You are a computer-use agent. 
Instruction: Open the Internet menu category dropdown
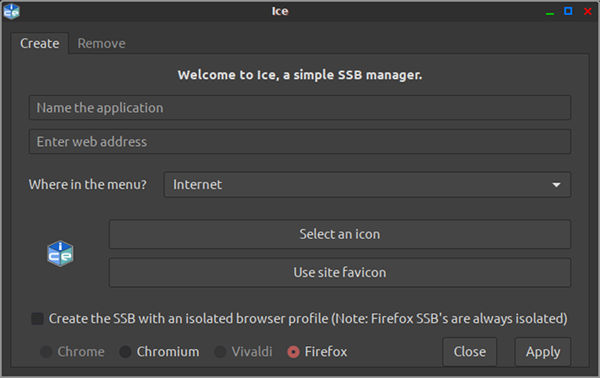[x=367, y=184]
